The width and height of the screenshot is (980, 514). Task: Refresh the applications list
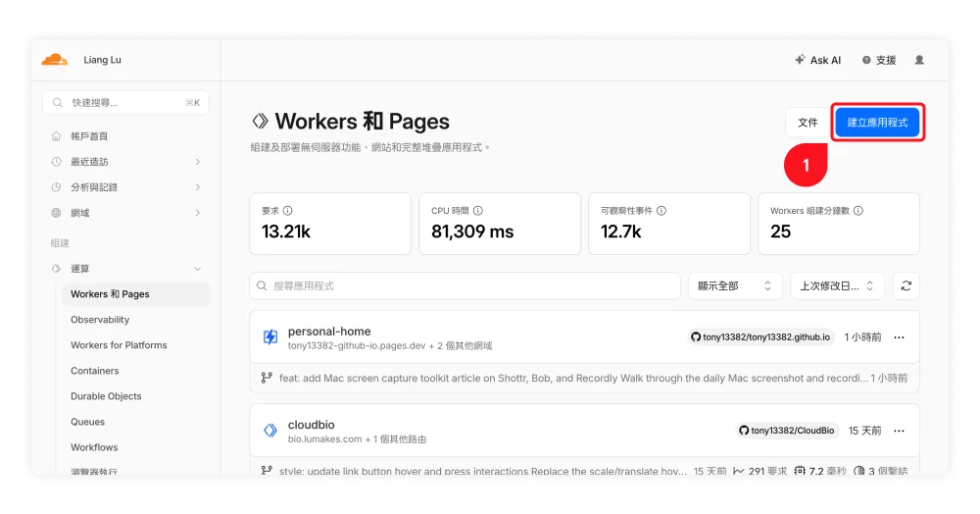906,285
